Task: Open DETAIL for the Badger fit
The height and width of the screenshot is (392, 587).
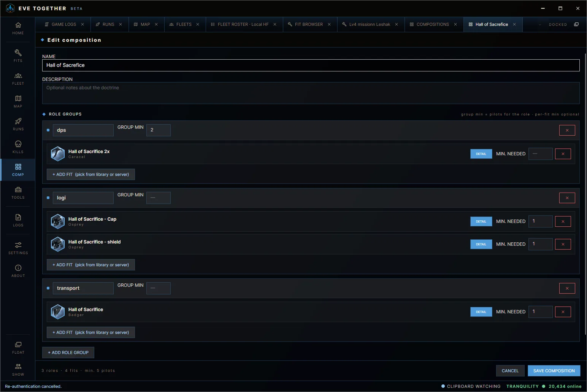Action: (x=481, y=312)
